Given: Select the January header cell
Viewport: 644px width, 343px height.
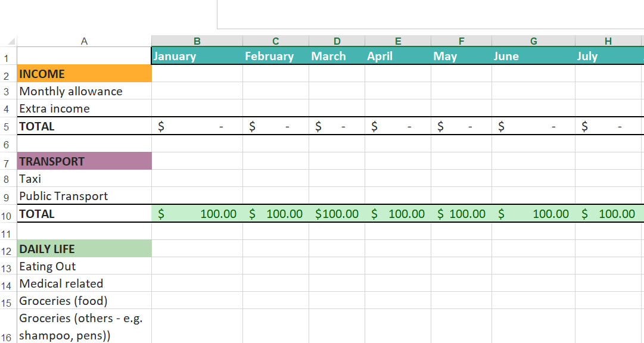Looking at the screenshot, I should (x=197, y=56).
